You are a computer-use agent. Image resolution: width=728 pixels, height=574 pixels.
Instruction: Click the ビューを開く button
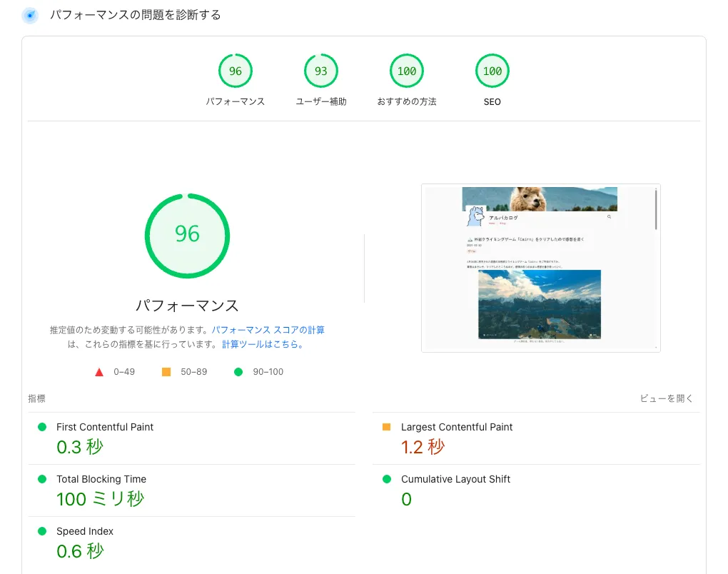[x=666, y=398]
